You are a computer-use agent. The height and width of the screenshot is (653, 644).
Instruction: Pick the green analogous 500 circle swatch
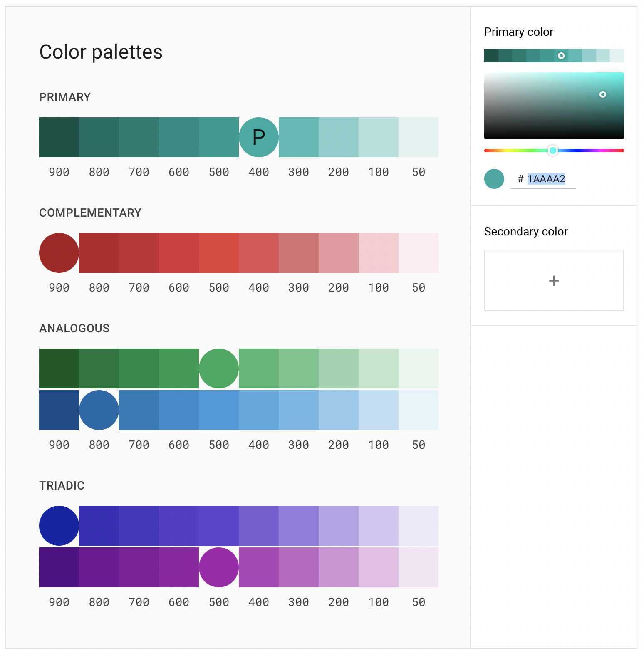[219, 369]
